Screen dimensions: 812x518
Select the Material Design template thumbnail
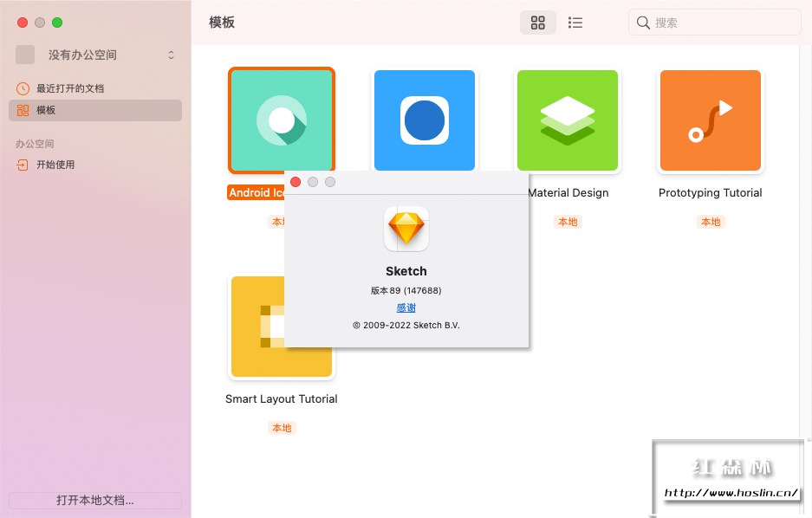(568, 120)
